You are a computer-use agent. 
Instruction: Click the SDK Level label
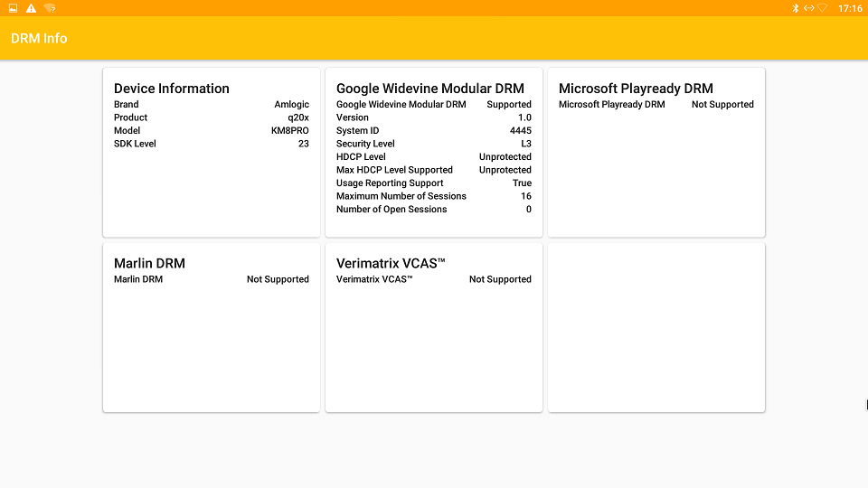point(135,144)
